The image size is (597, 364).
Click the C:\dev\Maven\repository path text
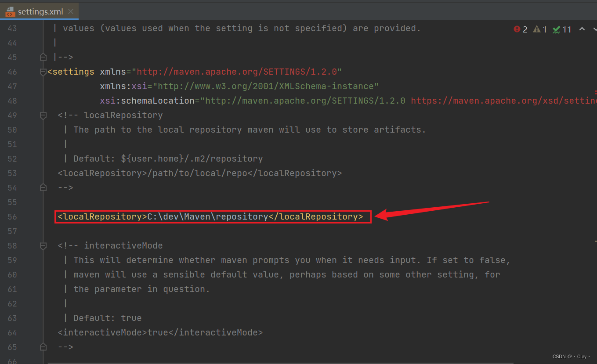click(x=208, y=216)
